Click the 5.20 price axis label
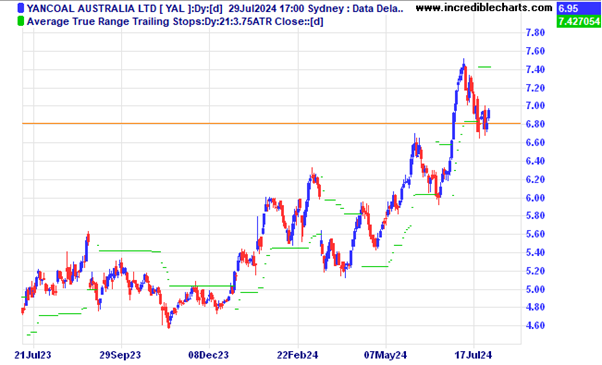This screenshot has width=602, height=365. click(535, 271)
